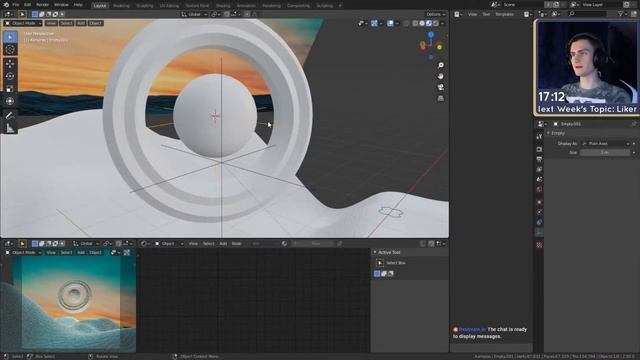
Task: Collapse the Empty panel
Action: 549,133
